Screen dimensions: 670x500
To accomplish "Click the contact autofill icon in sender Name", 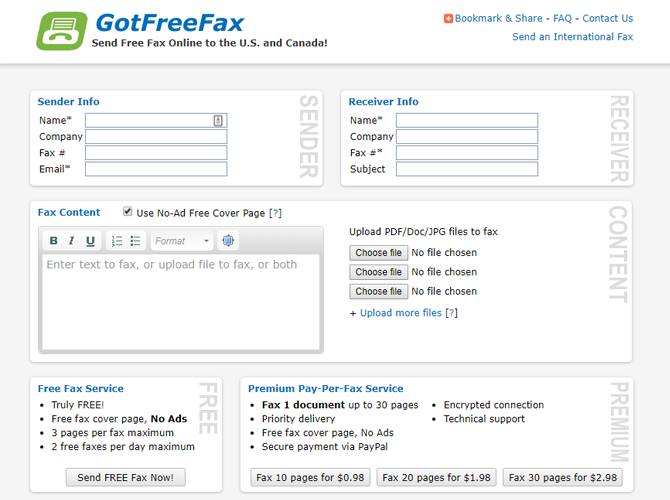I will coord(218,121).
